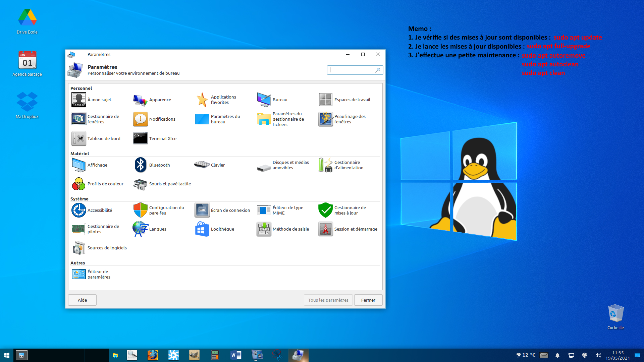
Task: Open Paramètres du gestionnaire de fichiers
Action: [x=281, y=119]
